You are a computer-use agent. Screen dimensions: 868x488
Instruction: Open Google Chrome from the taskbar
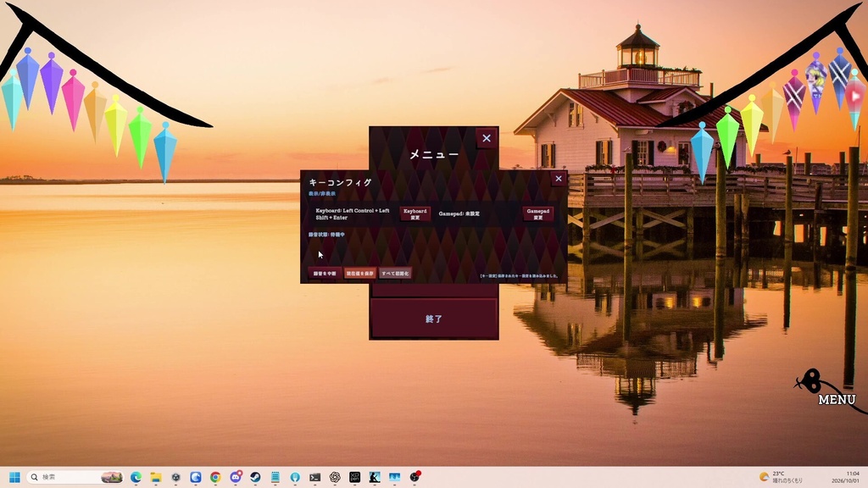point(215,477)
